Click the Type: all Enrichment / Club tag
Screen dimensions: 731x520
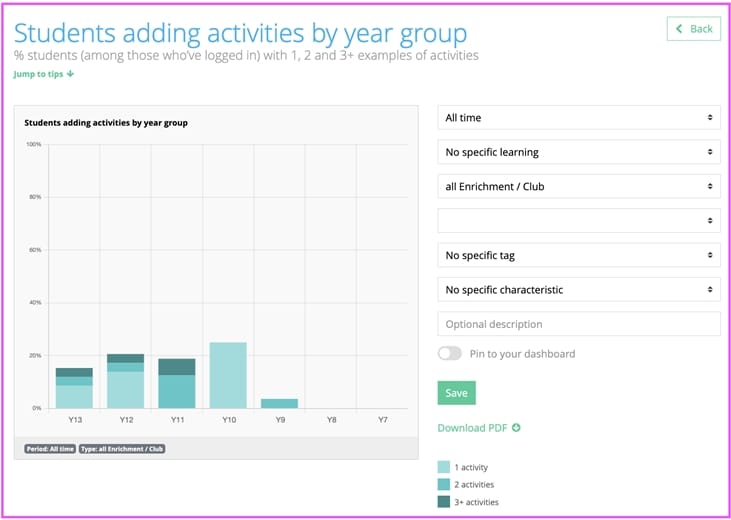122,449
